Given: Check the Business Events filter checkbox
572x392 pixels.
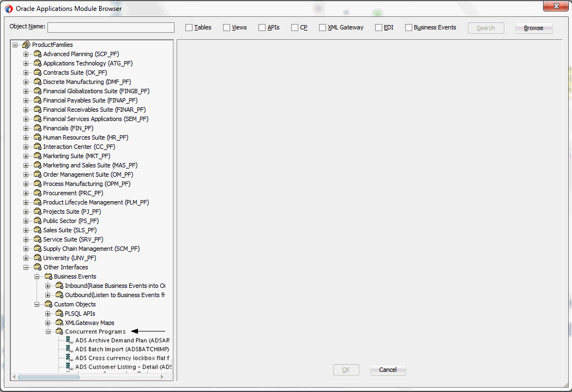Looking at the screenshot, I should point(408,28).
